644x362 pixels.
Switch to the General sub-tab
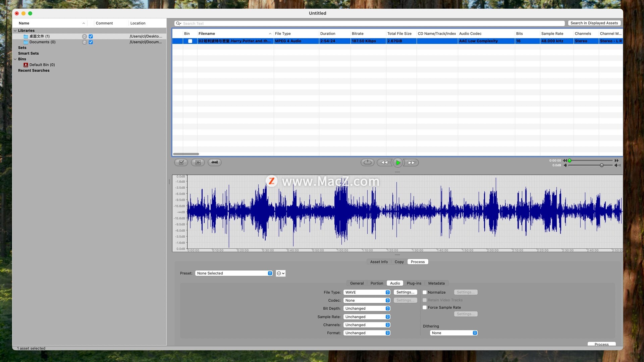[x=357, y=284]
